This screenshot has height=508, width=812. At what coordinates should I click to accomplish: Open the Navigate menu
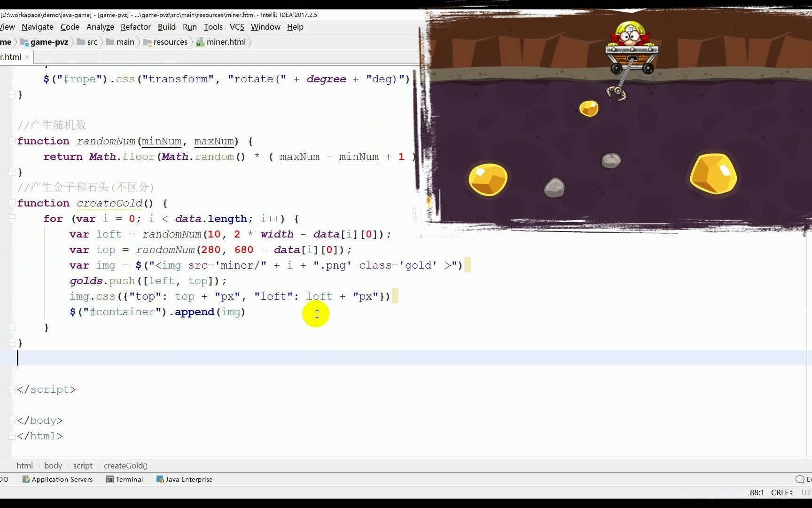coord(38,27)
